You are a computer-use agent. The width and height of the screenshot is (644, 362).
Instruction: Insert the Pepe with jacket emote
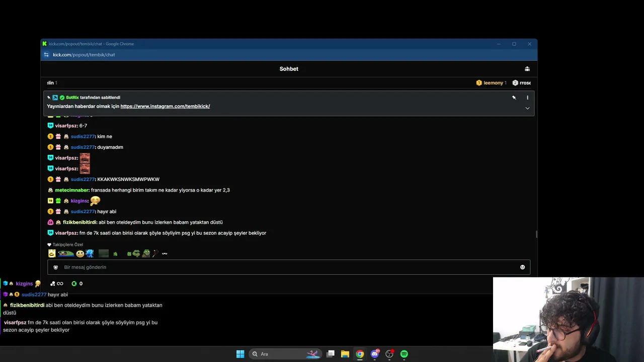pos(146,253)
